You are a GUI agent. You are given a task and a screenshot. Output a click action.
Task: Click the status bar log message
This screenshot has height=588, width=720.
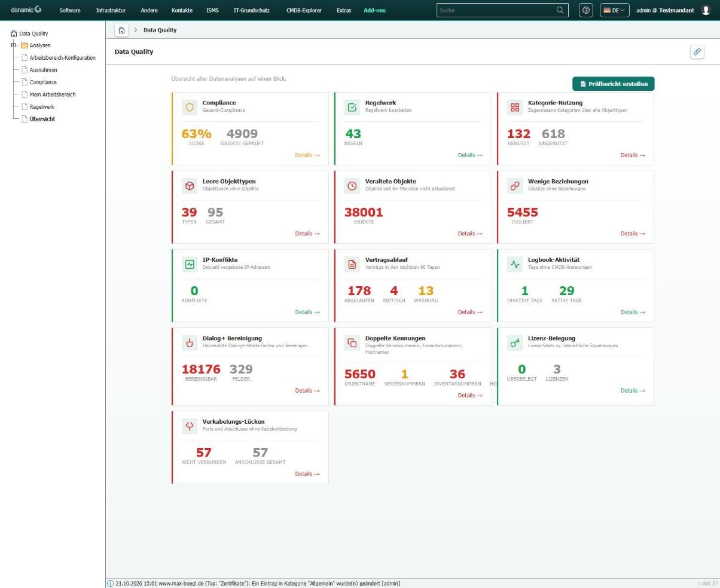(258, 583)
